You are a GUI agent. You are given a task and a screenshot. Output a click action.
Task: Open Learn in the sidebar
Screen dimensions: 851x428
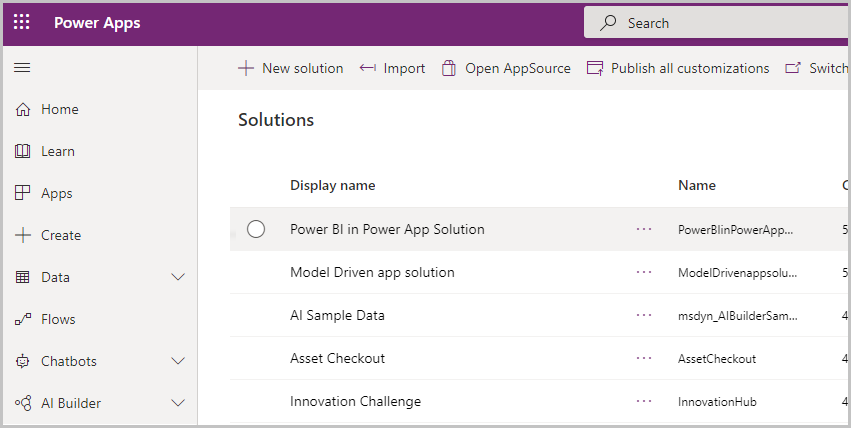coord(58,151)
